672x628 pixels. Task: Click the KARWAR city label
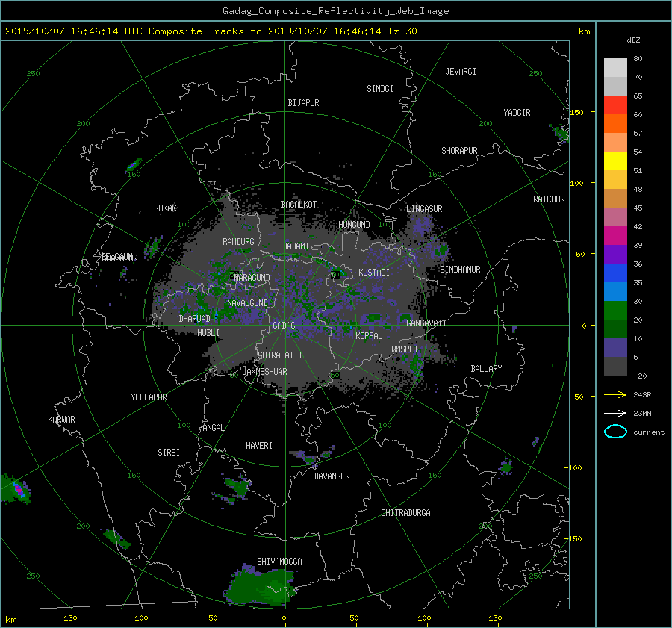tap(61, 420)
